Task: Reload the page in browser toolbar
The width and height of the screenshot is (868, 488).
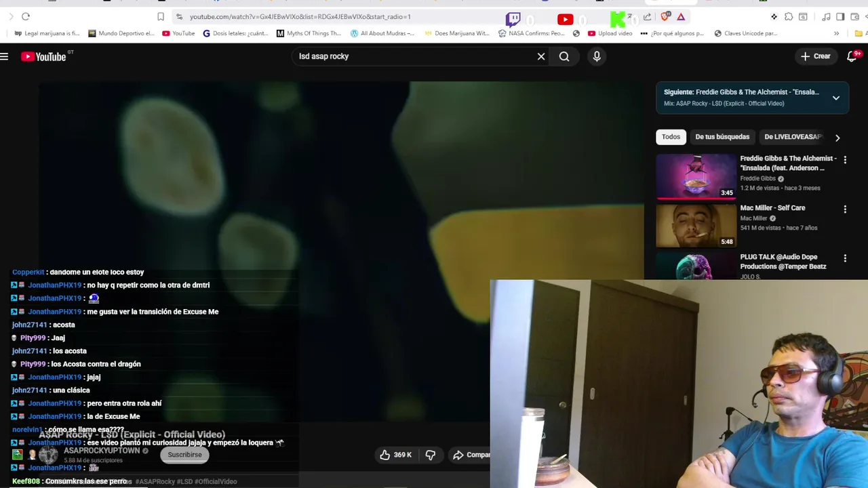Action: point(26,16)
